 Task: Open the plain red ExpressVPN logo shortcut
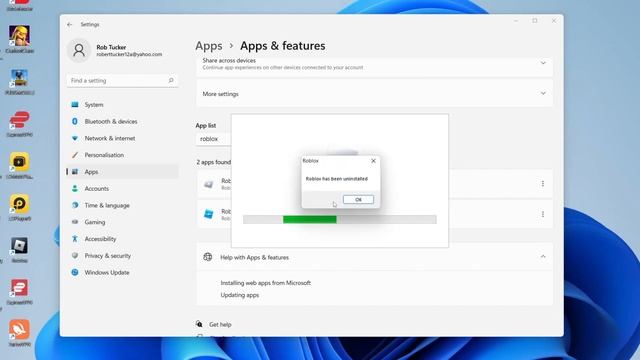(x=19, y=124)
